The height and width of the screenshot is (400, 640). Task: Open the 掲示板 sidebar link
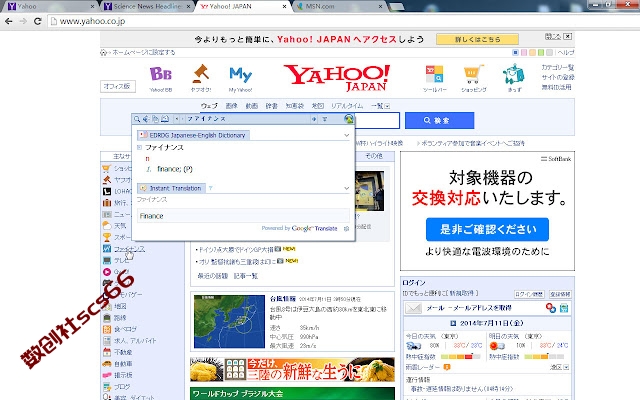(123, 375)
